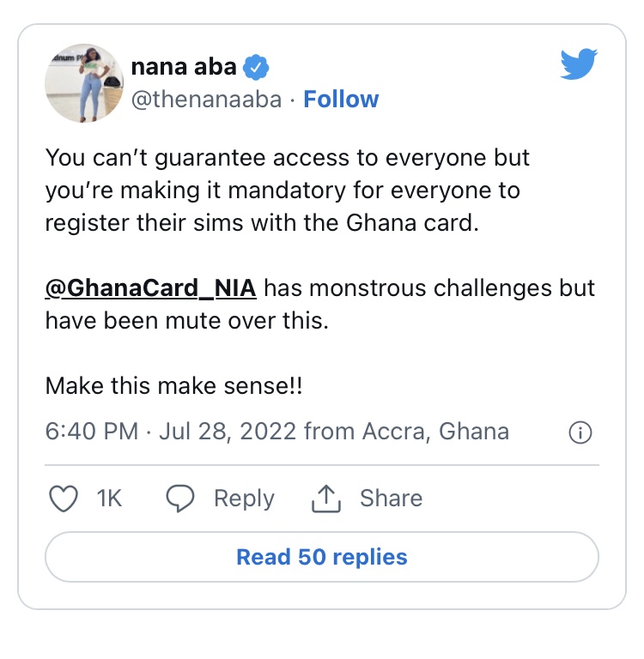
Task: Follow the thenanaaba account
Action: click(341, 100)
